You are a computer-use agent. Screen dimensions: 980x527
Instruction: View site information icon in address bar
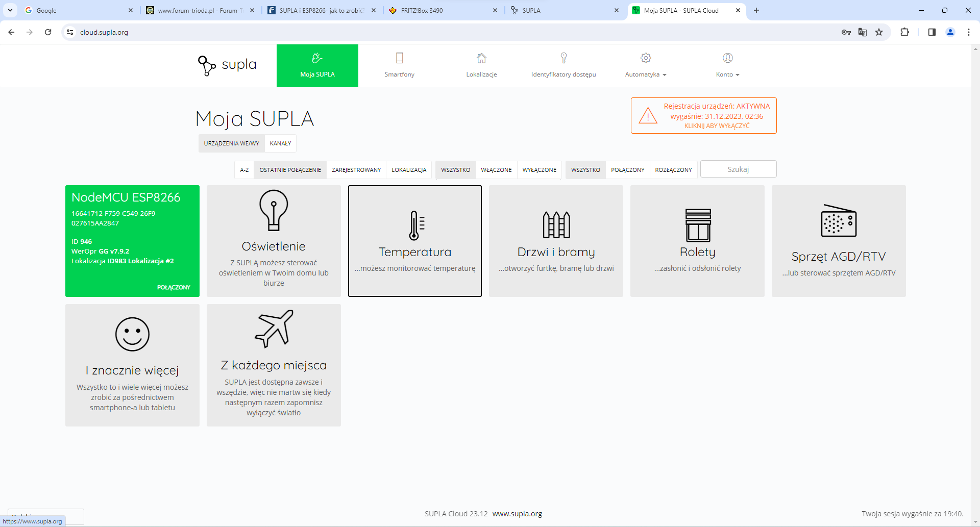pos(70,32)
